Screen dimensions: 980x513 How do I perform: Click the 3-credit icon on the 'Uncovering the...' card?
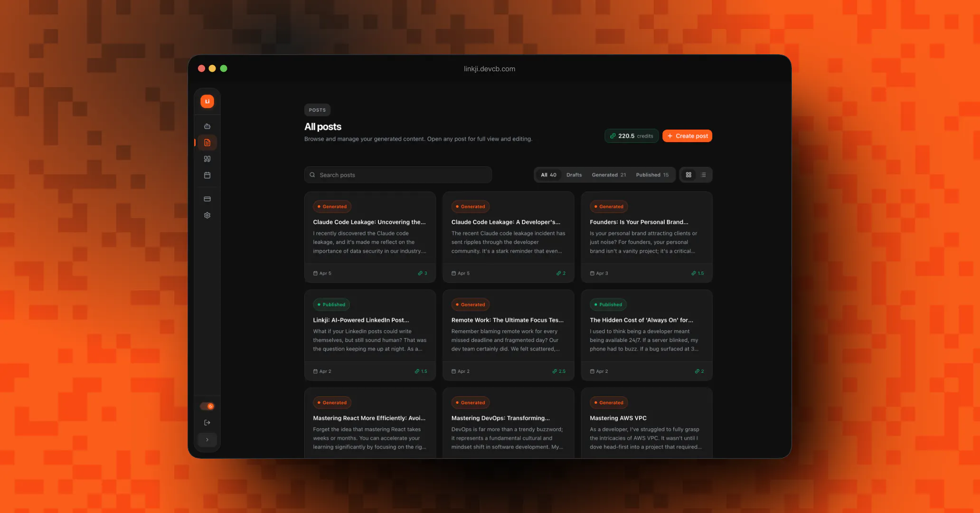click(x=420, y=273)
